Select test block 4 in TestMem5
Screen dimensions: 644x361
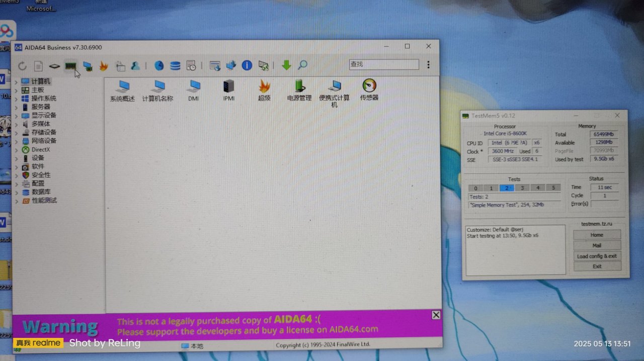click(538, 188)
